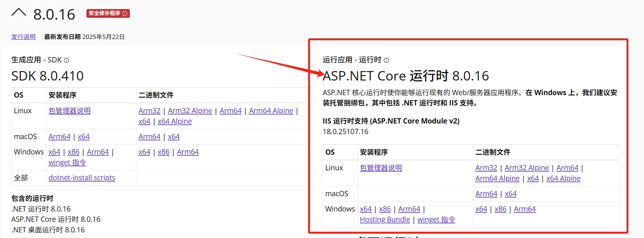Viewport: 644px width, 238px height.
Task: Open the dotnet-install scripts link
Action: 82,178
